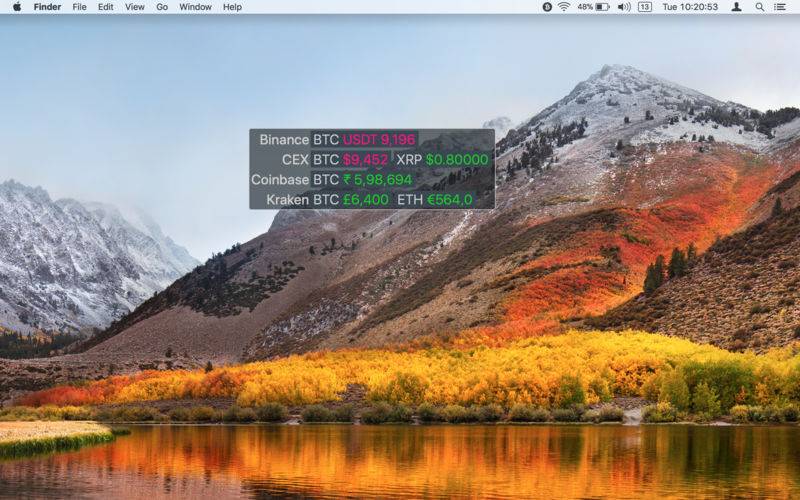Open Notification Center list icon
The height and width of the screenshot is (500, 800).
(780, 7)
